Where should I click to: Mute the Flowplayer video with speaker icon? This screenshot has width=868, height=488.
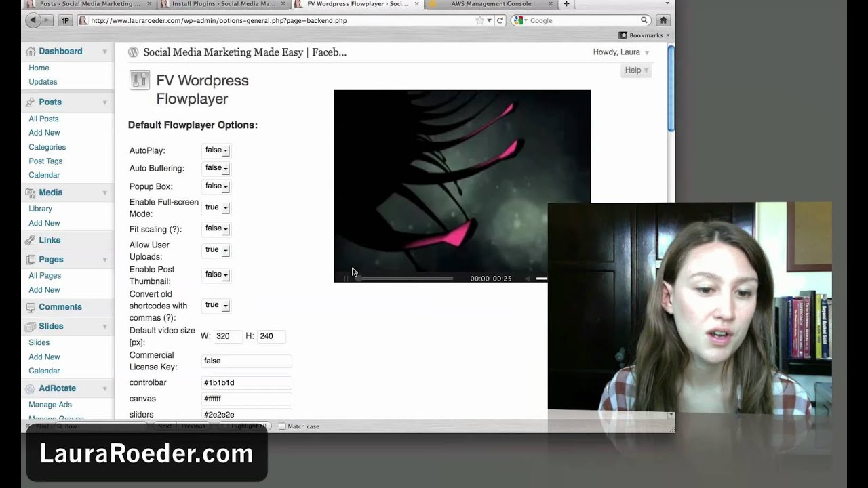point(527,279)
